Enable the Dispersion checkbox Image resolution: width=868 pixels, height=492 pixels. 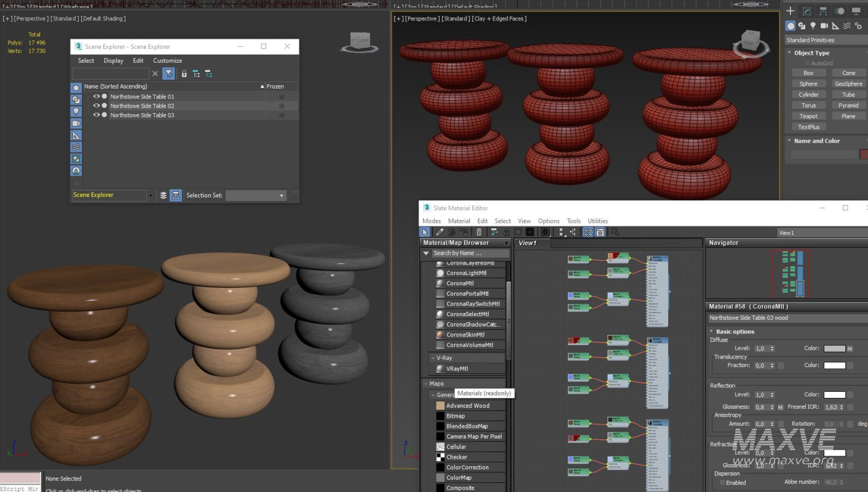[x=722, y=483]
